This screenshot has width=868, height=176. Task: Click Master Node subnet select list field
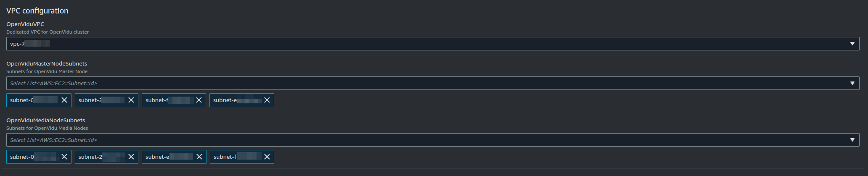pyautogui.click(x=433, y=83)
